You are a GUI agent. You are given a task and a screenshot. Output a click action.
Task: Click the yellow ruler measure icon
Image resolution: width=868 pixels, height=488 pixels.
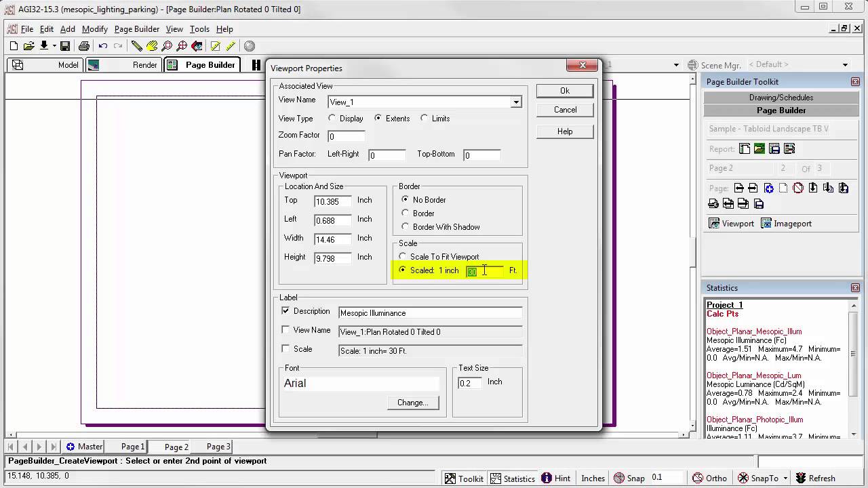click(x=231, y=46)
